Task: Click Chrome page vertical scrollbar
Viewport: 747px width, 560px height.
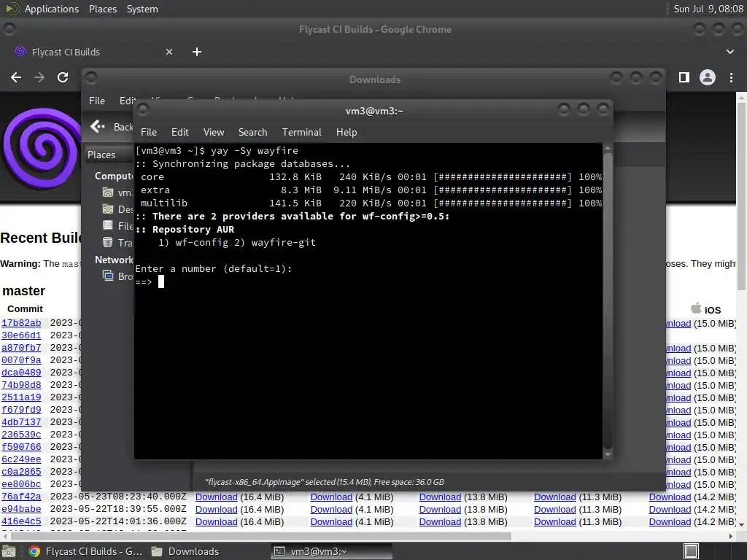Action: [741, 195]
